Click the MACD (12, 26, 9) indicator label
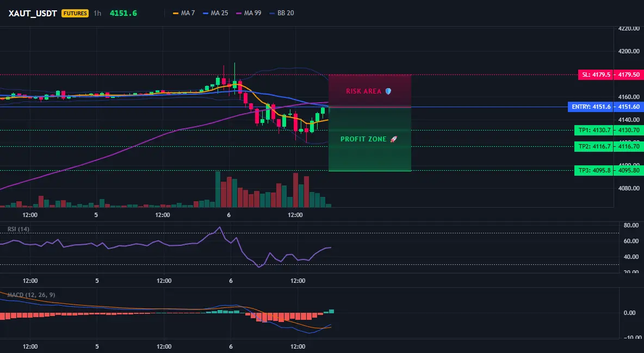 tap(31, 295)
